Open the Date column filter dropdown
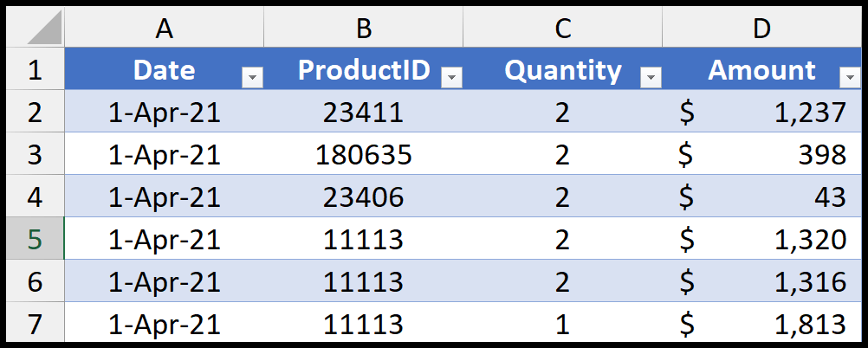The image size is (868, 348). 252,78
